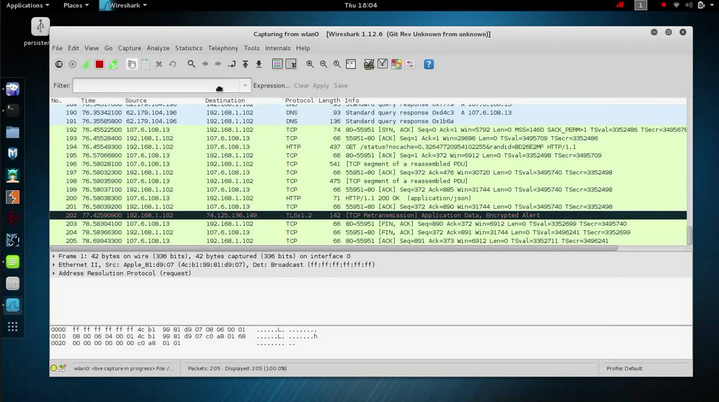
Task: Open the Edit menu
Action: [x=73, y=48]
